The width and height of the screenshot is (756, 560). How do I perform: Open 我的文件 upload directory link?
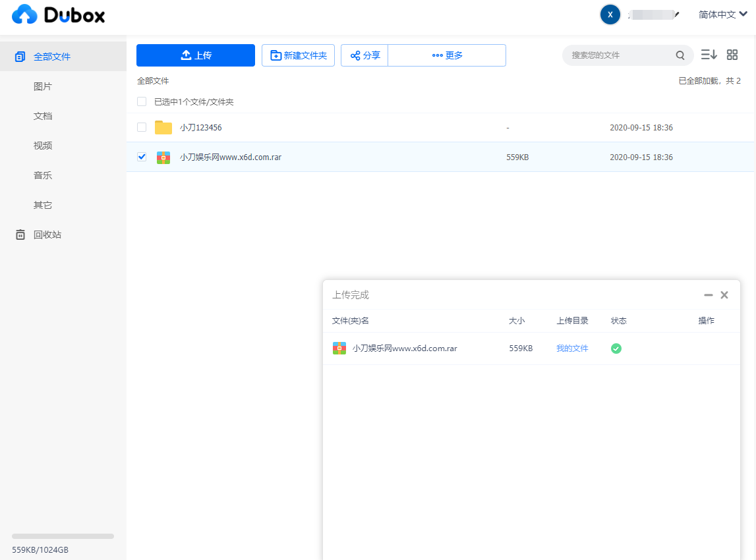(x=572, y=349)
